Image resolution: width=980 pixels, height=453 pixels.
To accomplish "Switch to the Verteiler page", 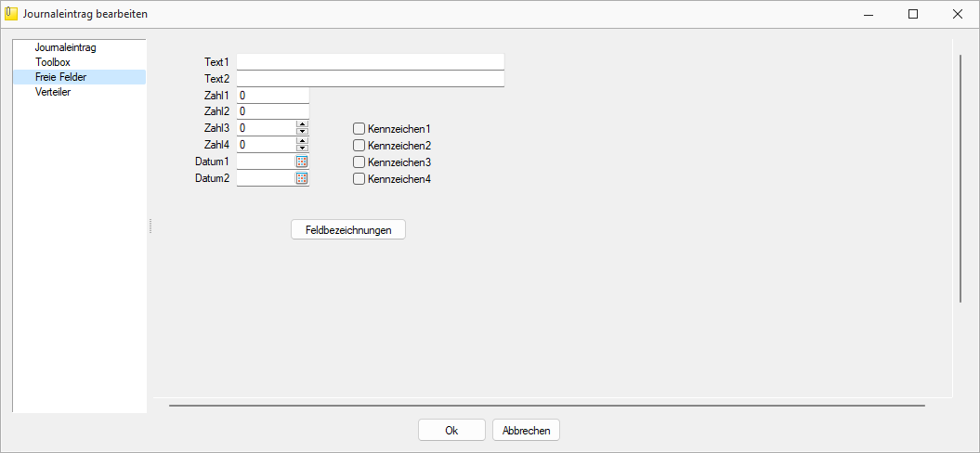I will [x=53, y=92].
